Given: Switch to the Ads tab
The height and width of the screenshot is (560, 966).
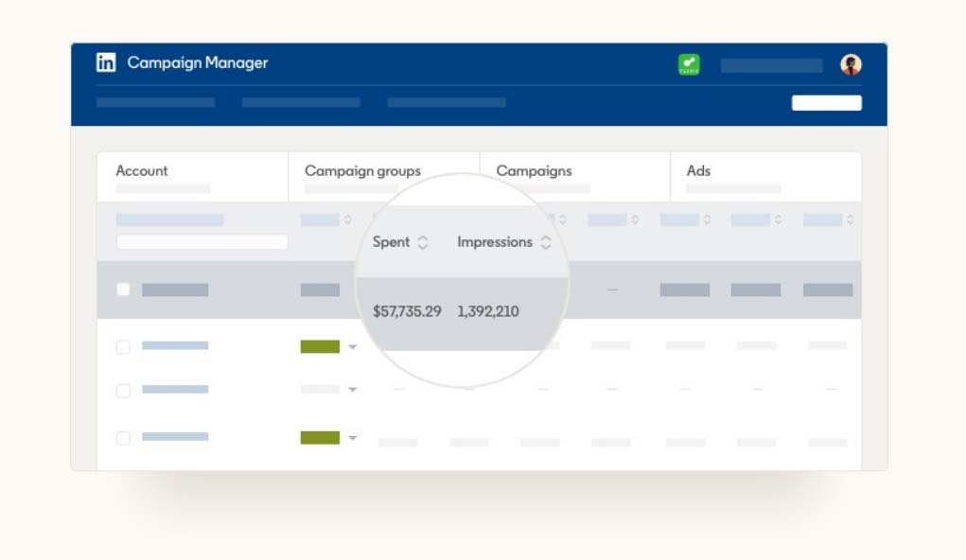Looking at the screenshot, I should pyautogui.click(x=765, y=177).
